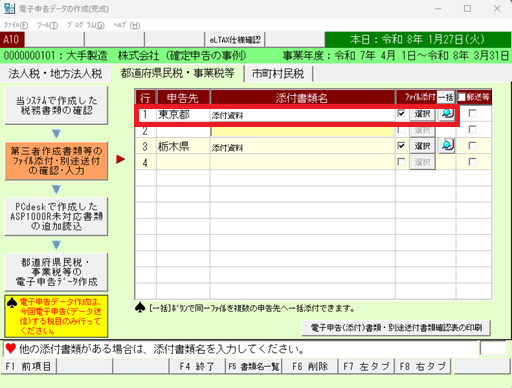
Task: Select the 栃木県 申告先 cell
Action: point(183,146)
